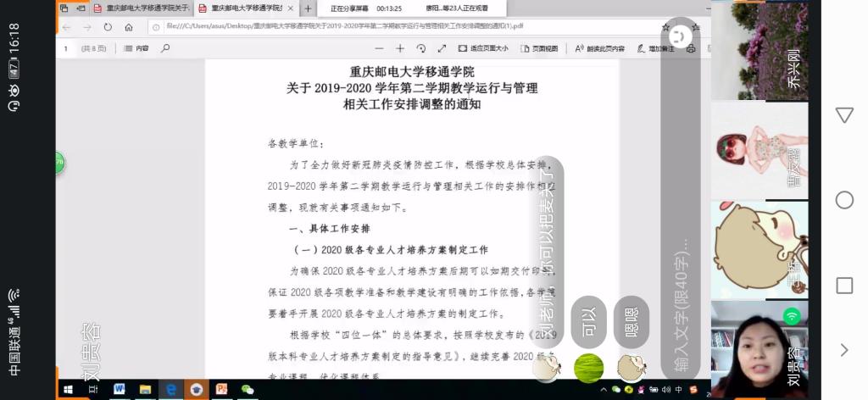Click the browser refresh icon

[108, 27]
